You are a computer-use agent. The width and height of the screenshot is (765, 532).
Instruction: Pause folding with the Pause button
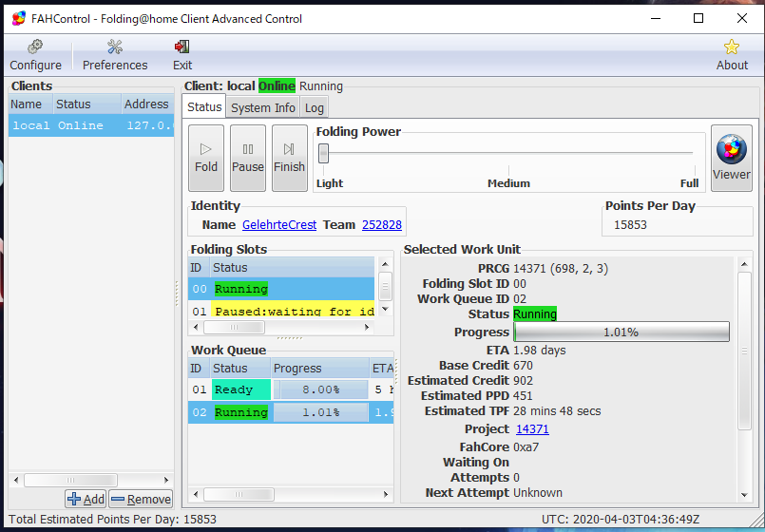(248, 158)
